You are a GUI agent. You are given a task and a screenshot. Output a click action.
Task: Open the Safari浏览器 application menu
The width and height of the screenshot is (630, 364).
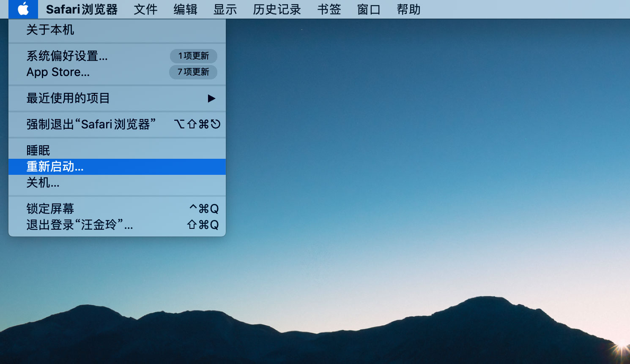[82, 9]
